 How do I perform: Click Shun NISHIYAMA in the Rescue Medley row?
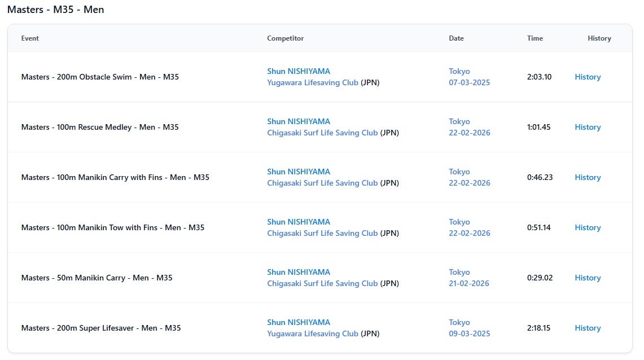tap(299, 122)
